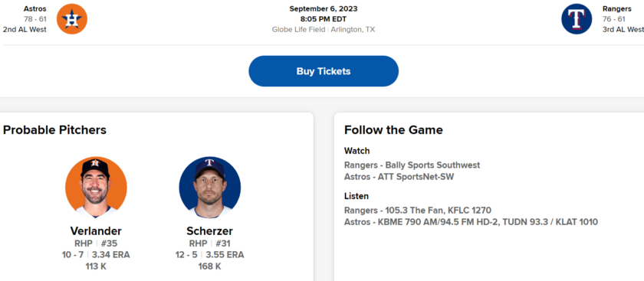Click Rangers - 105.3 The Fan radio listing
This screenshot has height=281, width=644.
[x=418, y=211]
